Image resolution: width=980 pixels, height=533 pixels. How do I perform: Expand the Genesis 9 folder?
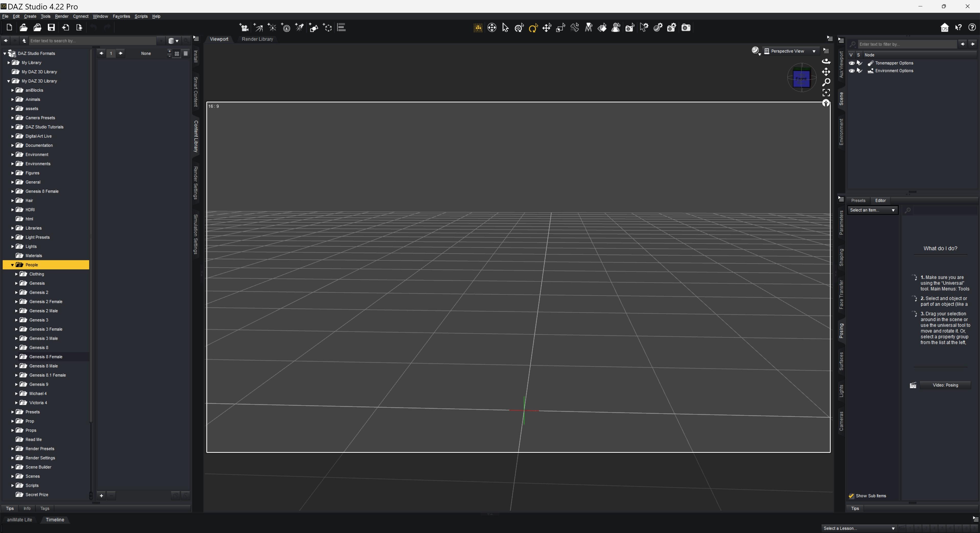[x=16, y=384]
